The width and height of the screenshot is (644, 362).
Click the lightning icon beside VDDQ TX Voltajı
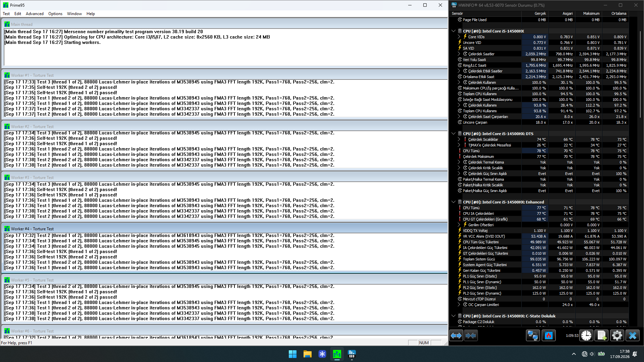click(460, 231)
